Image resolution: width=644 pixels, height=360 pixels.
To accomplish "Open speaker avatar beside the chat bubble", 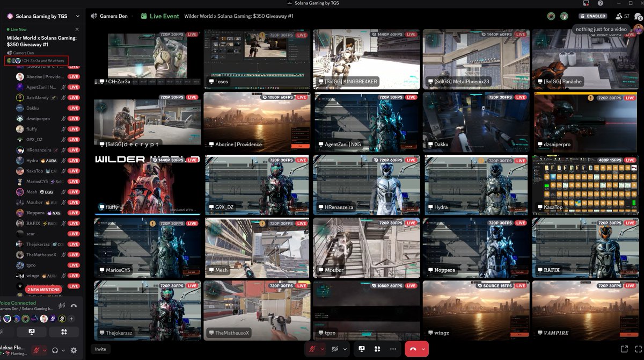I will point(638,29).
